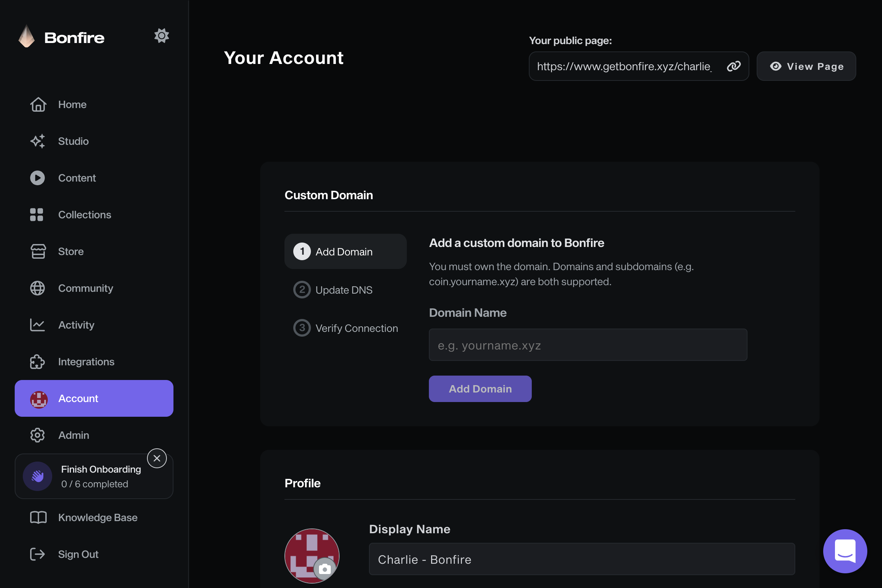Open Finish Onboarding checklist
Image resolution: width=882 pixels, height=588 pixels.
[x=94, y=476]
